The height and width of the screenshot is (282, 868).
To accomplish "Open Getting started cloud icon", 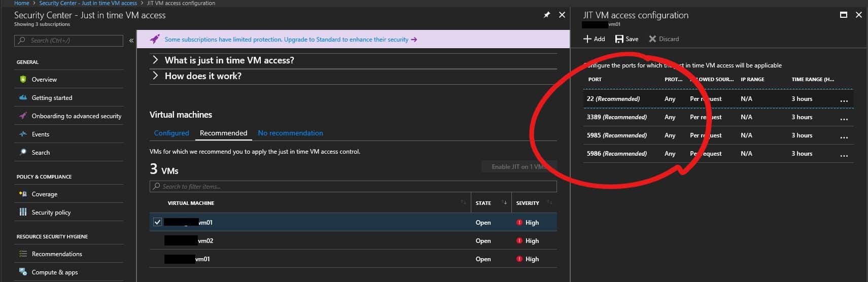I will (x=23, y=97).
